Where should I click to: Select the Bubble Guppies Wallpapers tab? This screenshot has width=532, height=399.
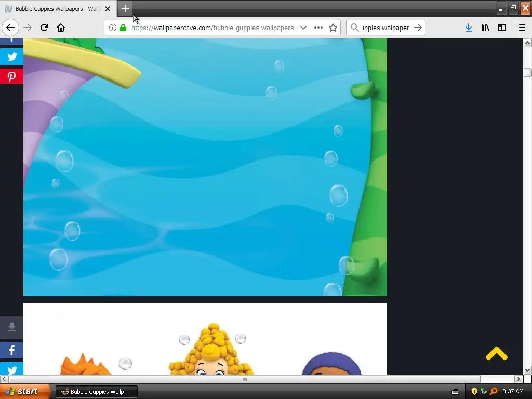(58, 9)
